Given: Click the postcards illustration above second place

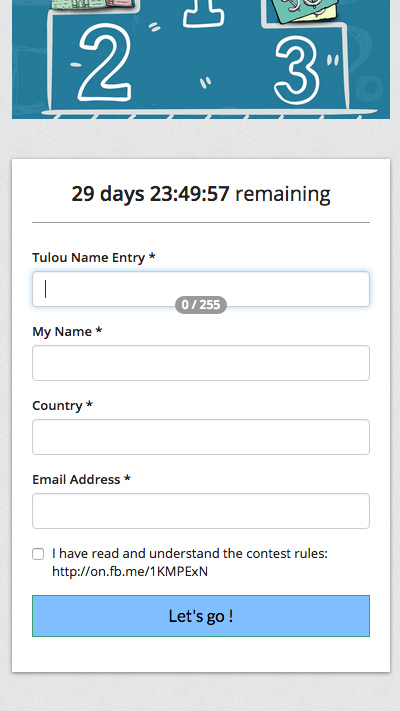Looking at the screenshot, I should pos(94,5).
